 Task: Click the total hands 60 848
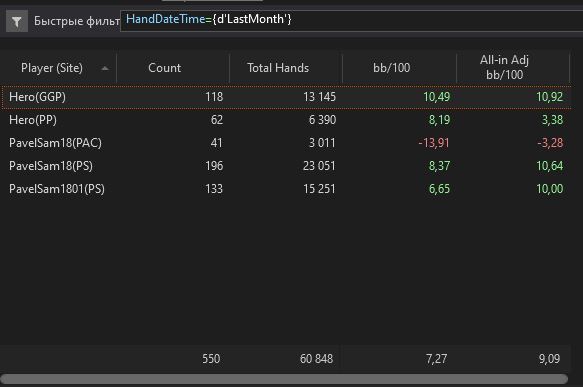point(316,359)
